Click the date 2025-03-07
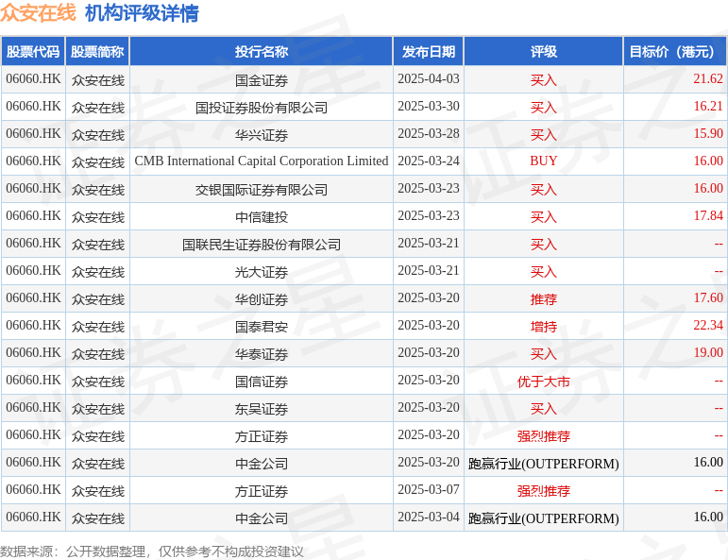 click(429, 489)
